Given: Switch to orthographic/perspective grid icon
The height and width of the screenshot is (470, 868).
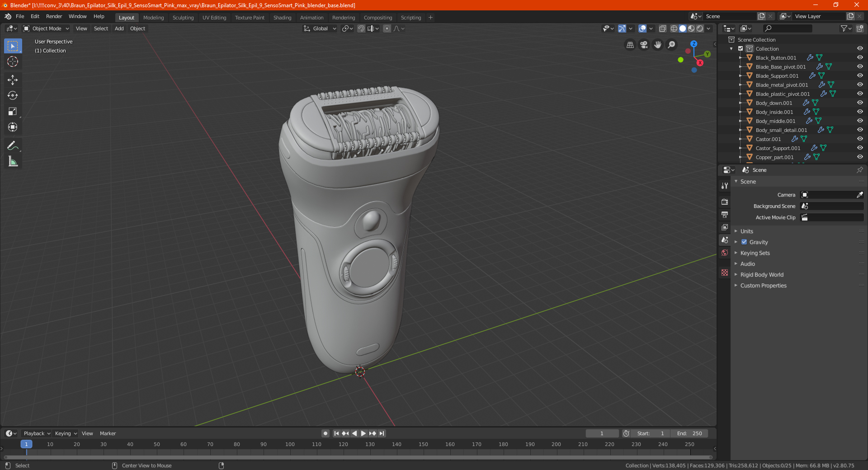Looking at the screenshot, I should click(630, 45).
